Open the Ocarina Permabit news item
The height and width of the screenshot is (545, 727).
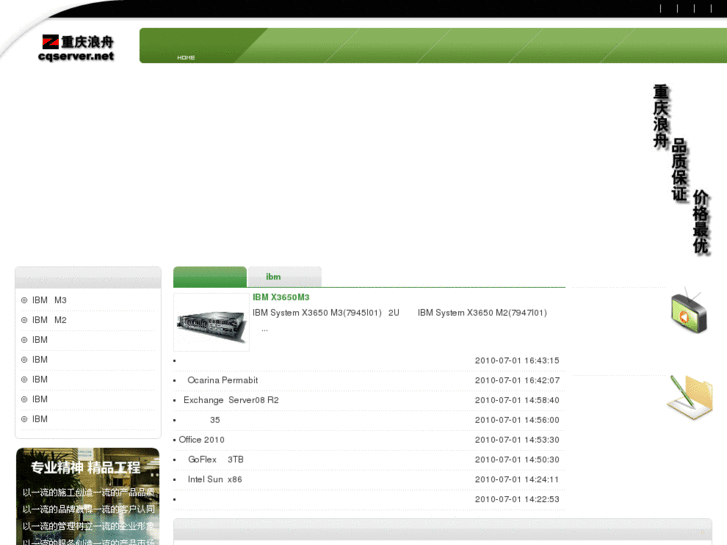coord(223,380)
